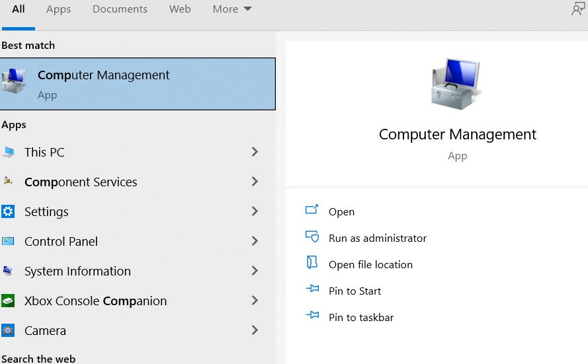Click the Control Panel icon
This screenshot has height=364, width=588.
pyautogui.click(x=8, y=241)
